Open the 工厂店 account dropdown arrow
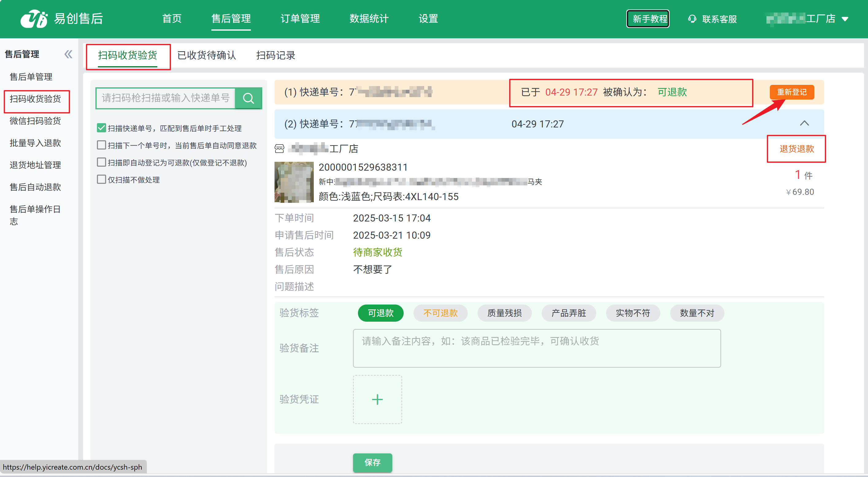The width and height of the screenshot is (868, 477). 845,19
